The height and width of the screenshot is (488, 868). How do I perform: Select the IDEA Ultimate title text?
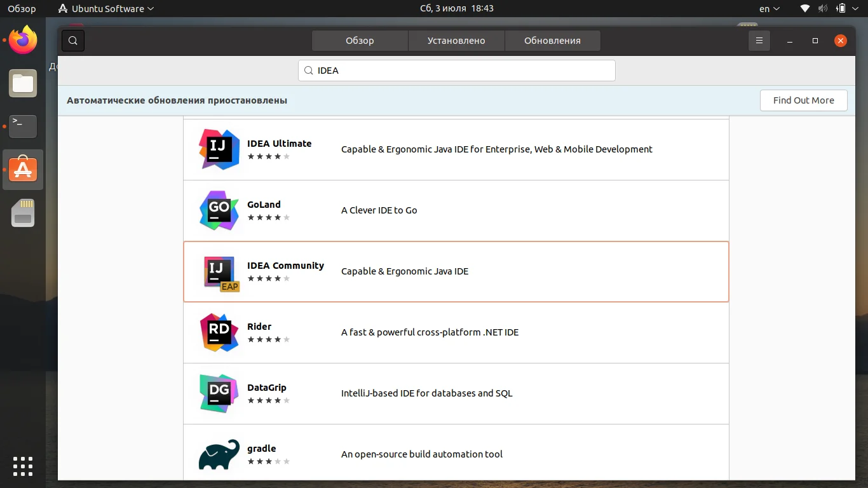(x=279, y=144)
